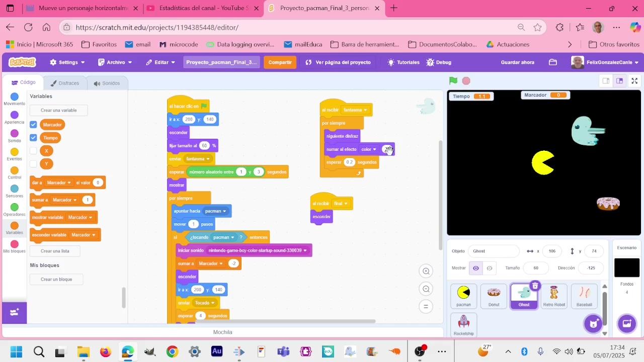
Task: Click the green flag to start project
Action: [x=453, y=81]
